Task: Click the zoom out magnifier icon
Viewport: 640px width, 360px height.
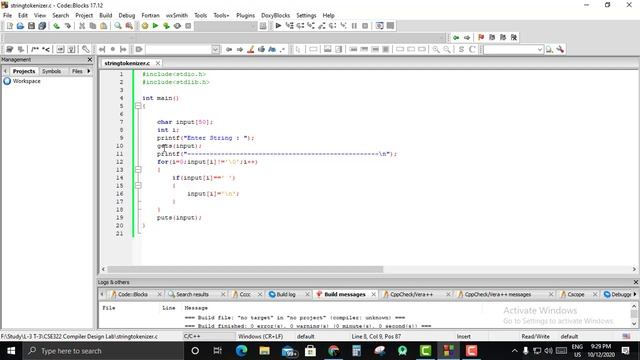Action: [x=447, y=49]
